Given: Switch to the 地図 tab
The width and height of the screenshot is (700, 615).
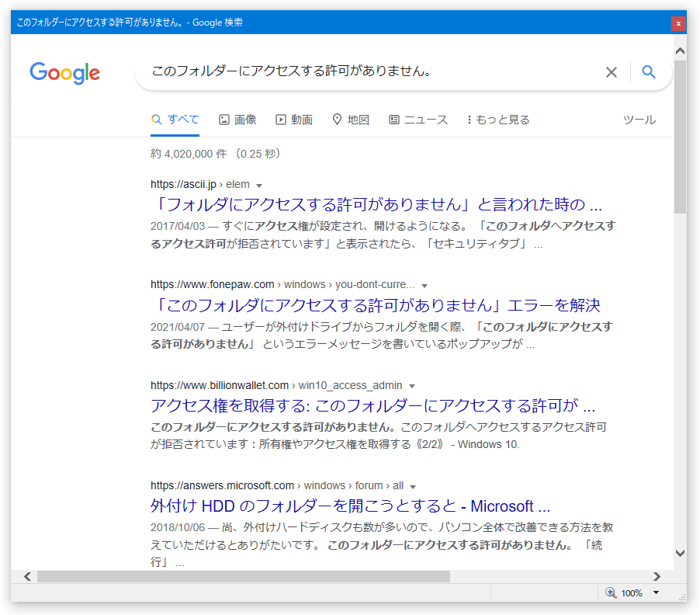Looking at the screenshot, I should point(351,120).
